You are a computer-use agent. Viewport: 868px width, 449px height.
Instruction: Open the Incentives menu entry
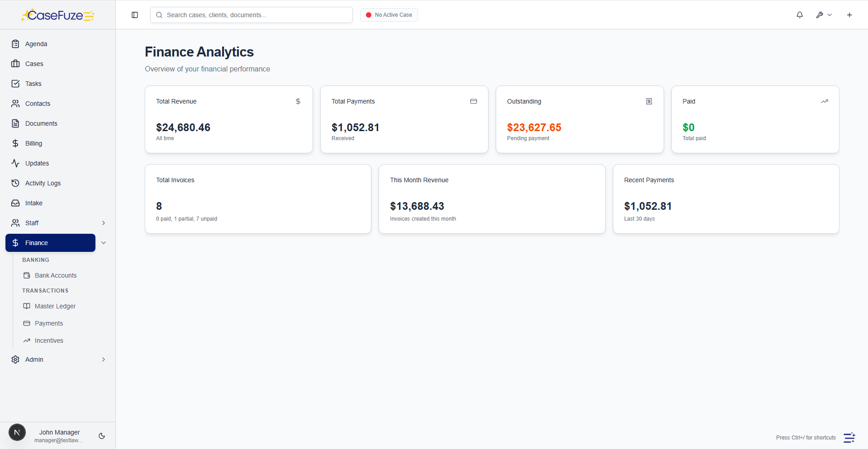point(49,340)
